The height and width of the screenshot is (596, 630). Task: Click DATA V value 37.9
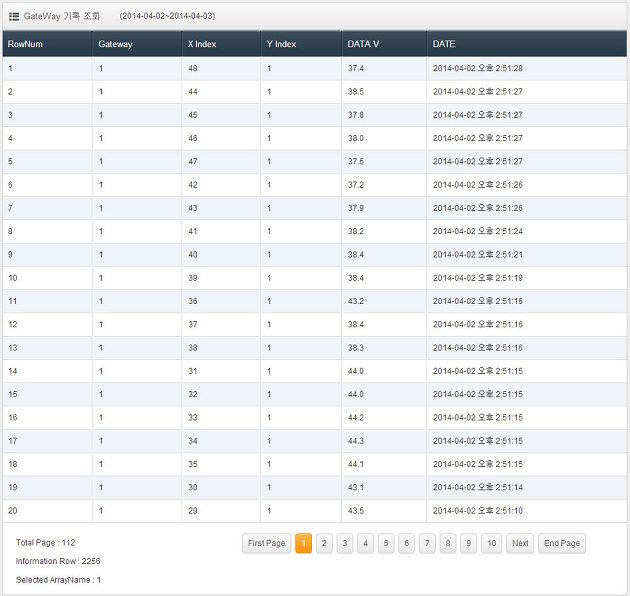356,208
